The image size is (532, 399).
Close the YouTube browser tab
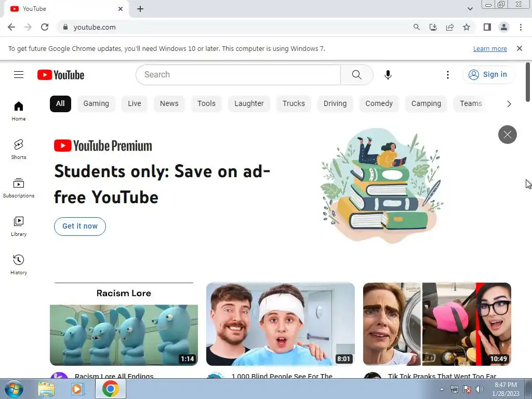pyautogui.click(x=121, y=9)
